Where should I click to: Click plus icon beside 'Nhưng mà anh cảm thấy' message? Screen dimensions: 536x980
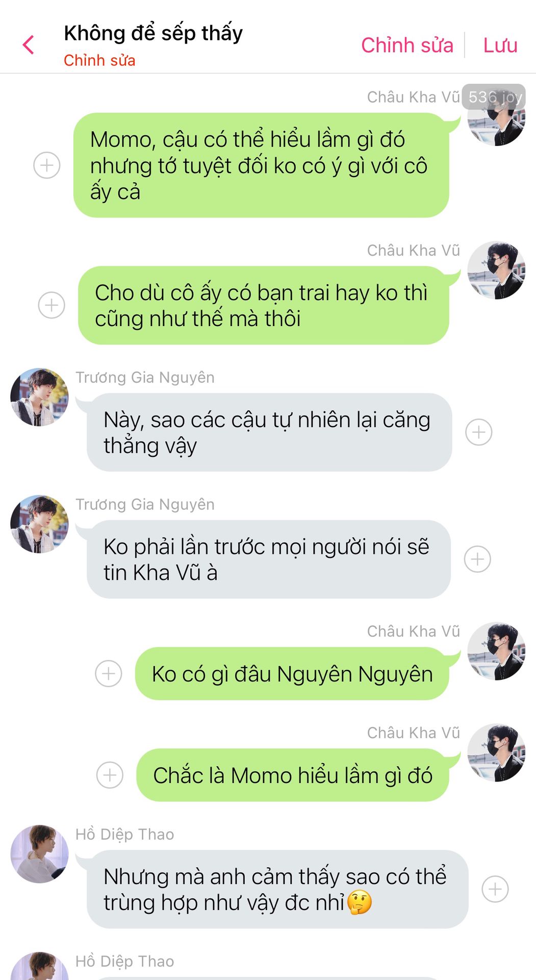pyautogui.click(x=495, y=889)
